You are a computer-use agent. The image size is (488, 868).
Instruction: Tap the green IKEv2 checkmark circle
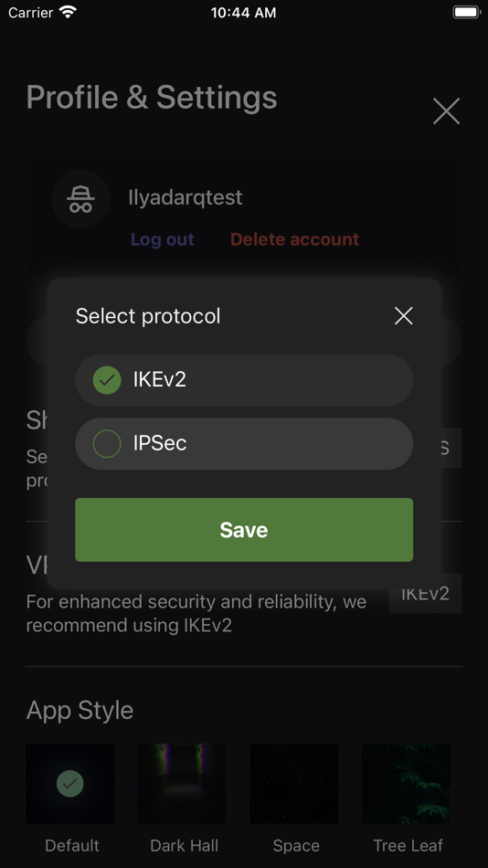(x=107, y=380)
